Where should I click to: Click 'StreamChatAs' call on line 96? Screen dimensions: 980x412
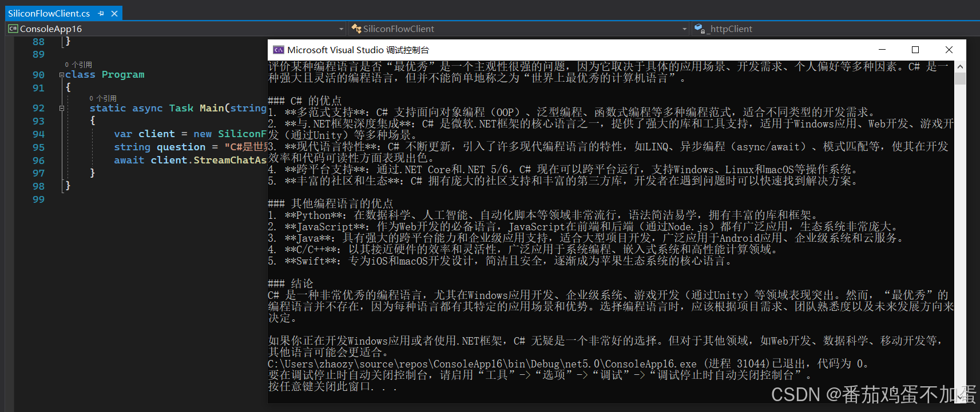tap(230, 160)
